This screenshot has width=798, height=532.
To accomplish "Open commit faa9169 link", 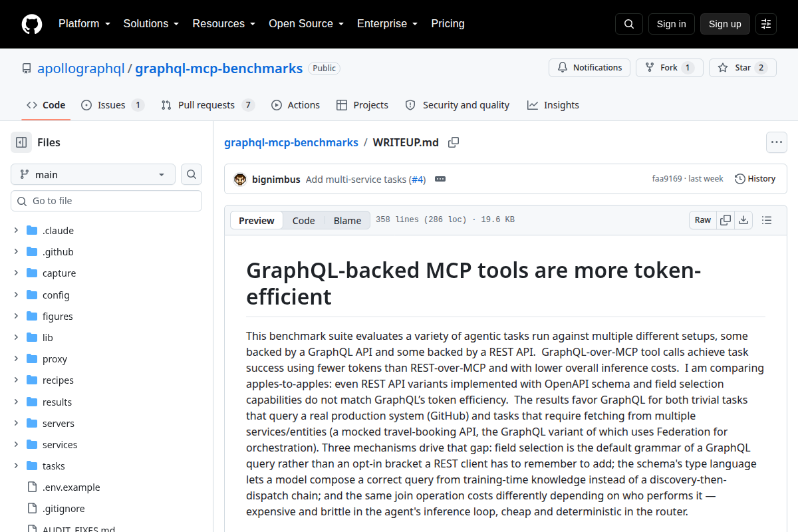I will (x=667, y=179).
